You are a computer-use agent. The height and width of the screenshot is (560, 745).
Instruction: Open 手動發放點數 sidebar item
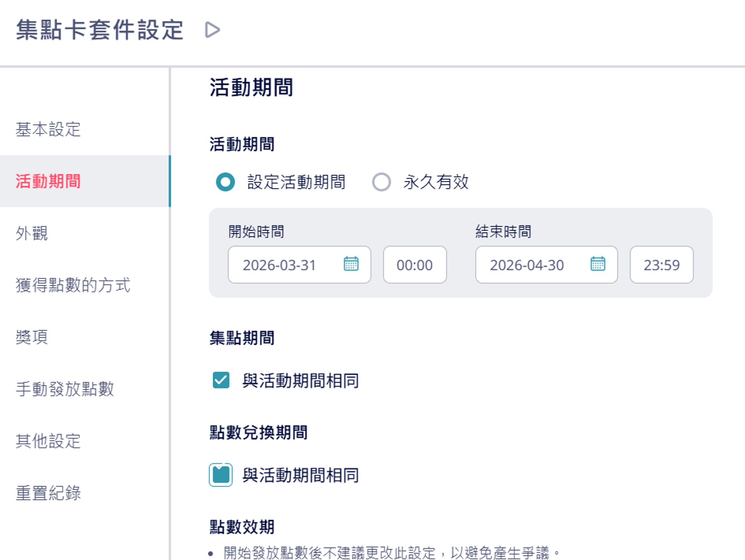65,389
